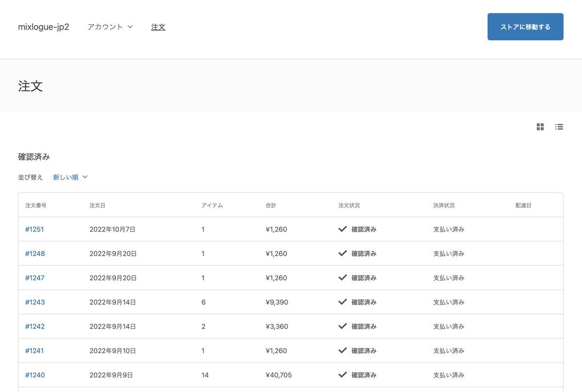Click the checkmark icon in order #1243 row
The height and width of the screenshot is (392, 582).
click(x=342, y=302)
